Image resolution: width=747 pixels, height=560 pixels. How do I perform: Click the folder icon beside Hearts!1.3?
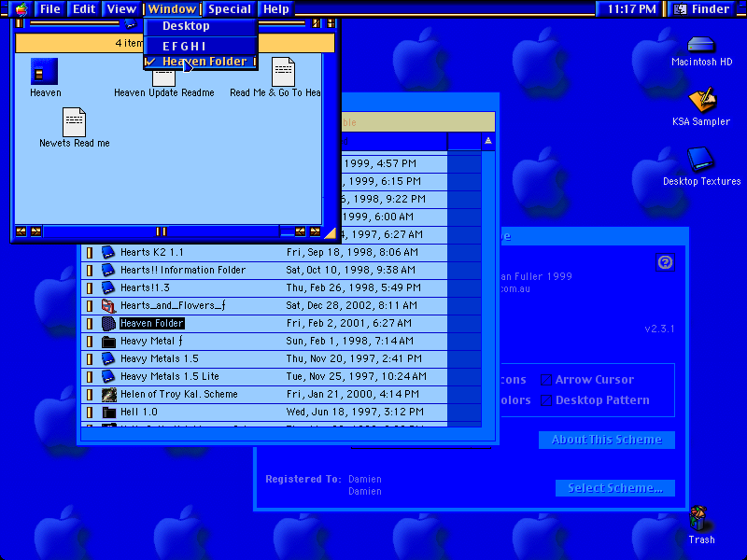(108, 287)
